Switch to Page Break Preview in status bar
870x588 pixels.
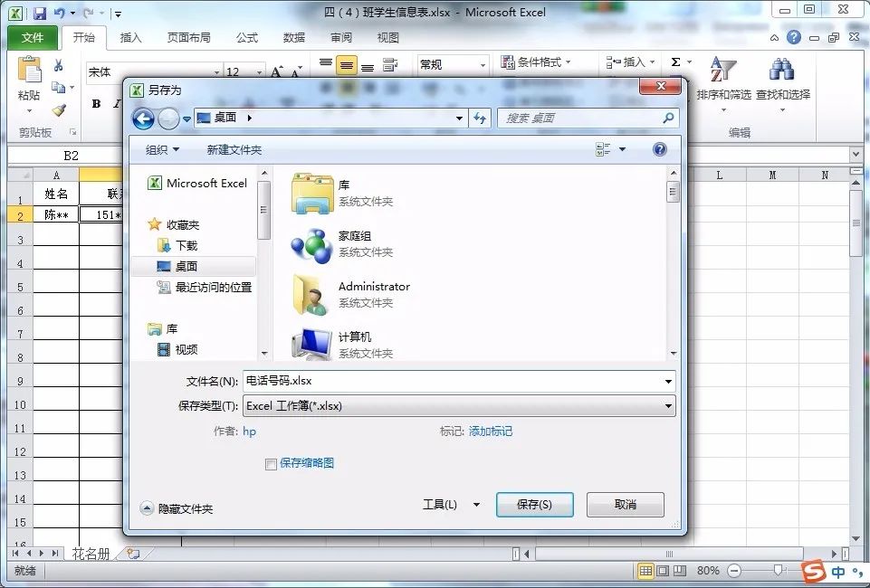680,570
